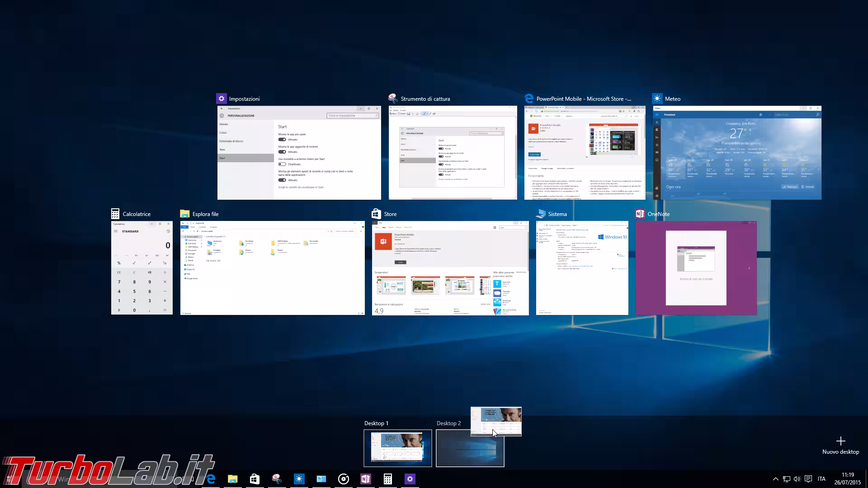Open the ITA language indicator in the tray
This screenshot has width=868, height=488.
tap(821, 479)
